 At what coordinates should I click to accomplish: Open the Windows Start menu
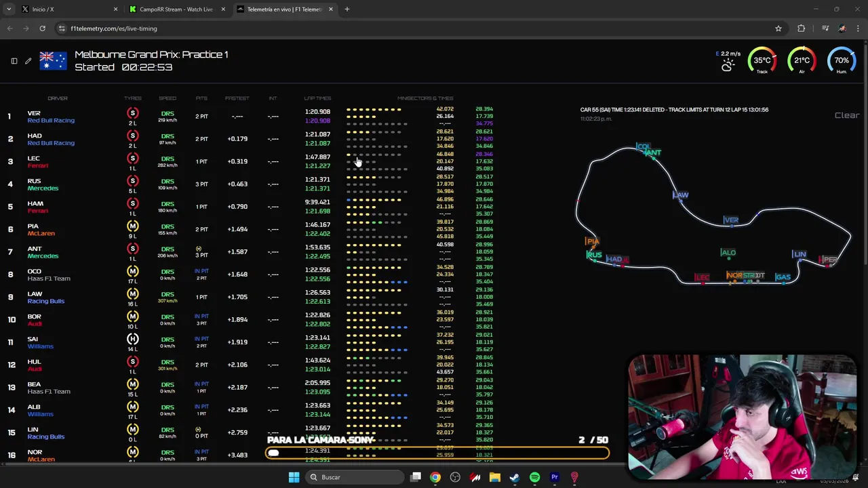point(294,477)
